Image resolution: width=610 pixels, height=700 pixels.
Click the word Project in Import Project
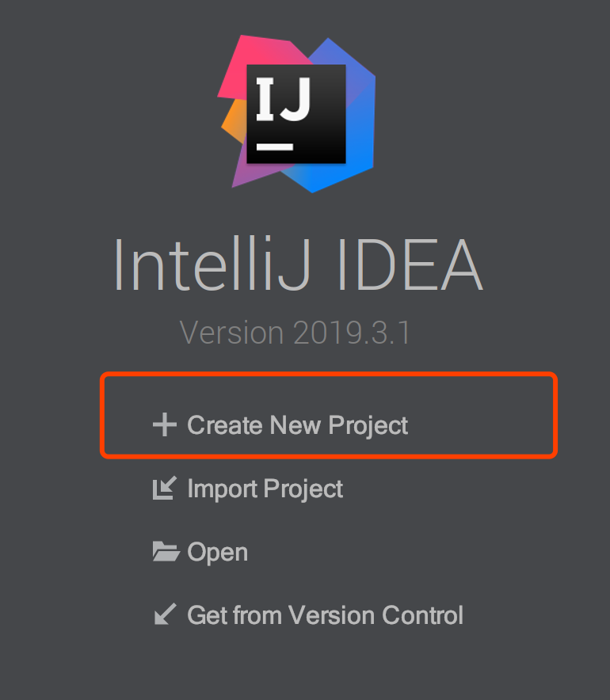(x=303, y=489)
